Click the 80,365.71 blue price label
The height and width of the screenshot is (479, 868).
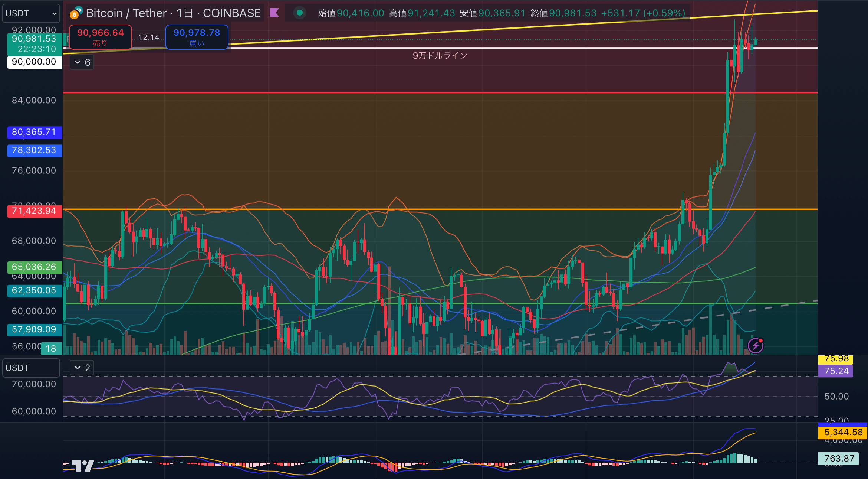coord(35,132)
